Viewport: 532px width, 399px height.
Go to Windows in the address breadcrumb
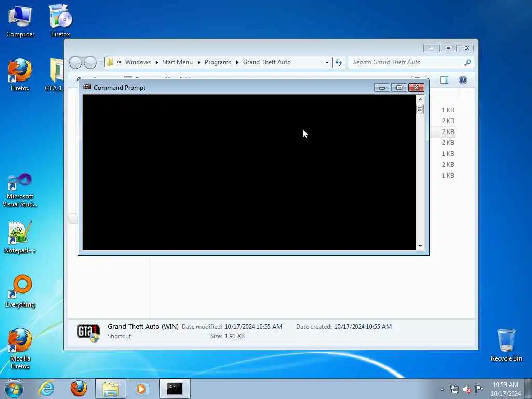pos(138,62)
